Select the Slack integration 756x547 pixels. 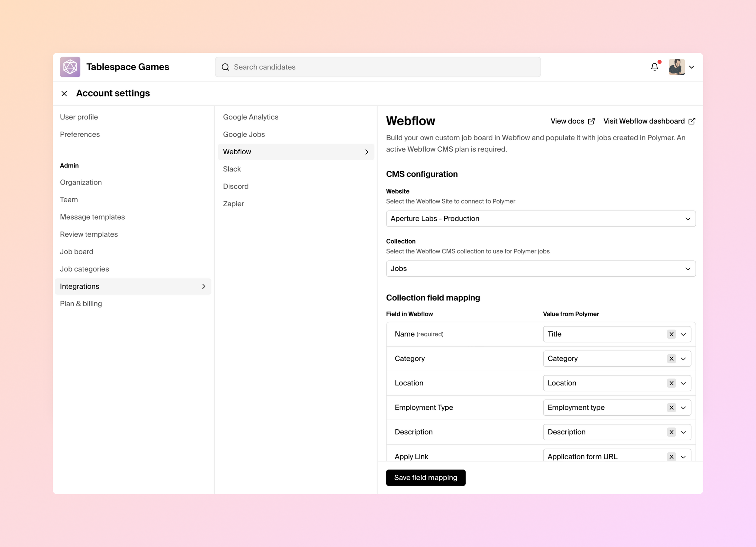(x=232, y=169)
